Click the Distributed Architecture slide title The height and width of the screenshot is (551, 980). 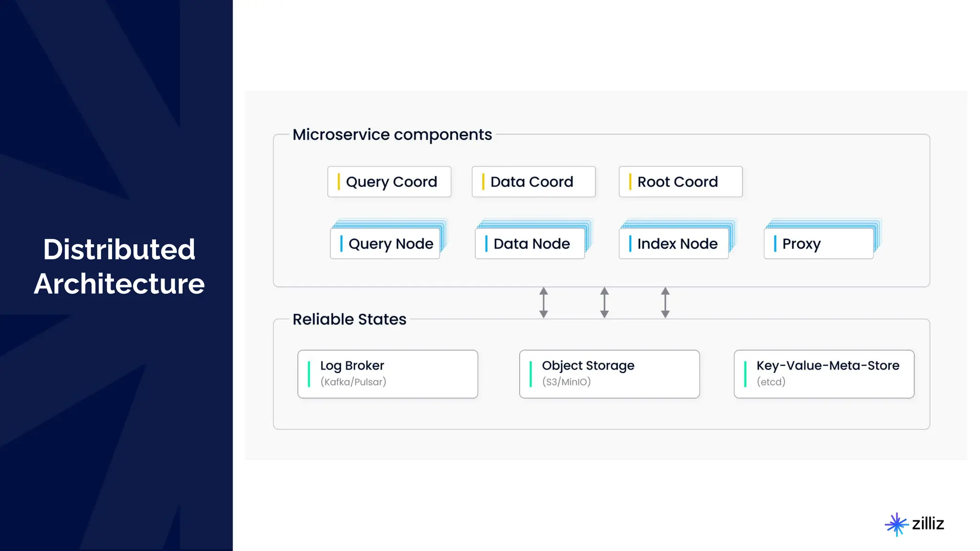tap(119, 266)
